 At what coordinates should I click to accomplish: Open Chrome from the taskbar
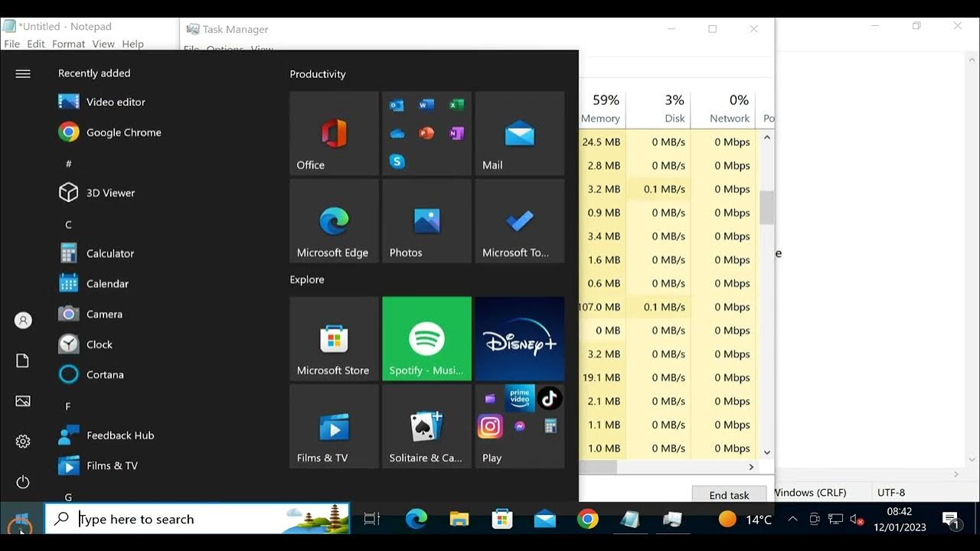click(588, 519)
